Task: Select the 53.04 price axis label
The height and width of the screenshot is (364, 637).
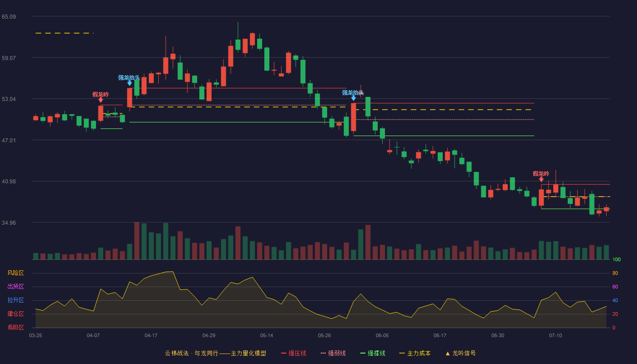Action: (x=9, y=99)
